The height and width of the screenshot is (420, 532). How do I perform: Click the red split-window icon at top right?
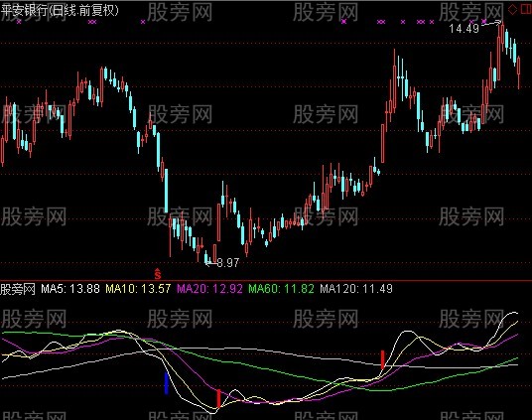[526, 9]
